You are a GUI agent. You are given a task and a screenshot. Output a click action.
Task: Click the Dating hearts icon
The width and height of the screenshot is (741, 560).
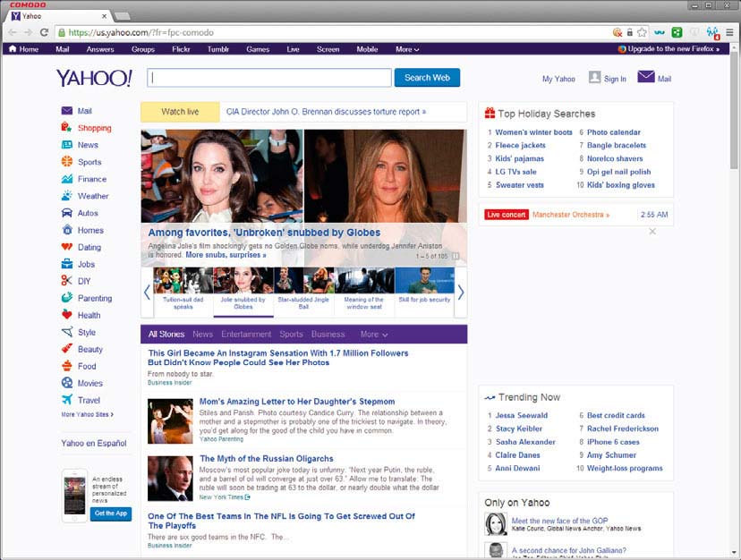pos(66,247)
